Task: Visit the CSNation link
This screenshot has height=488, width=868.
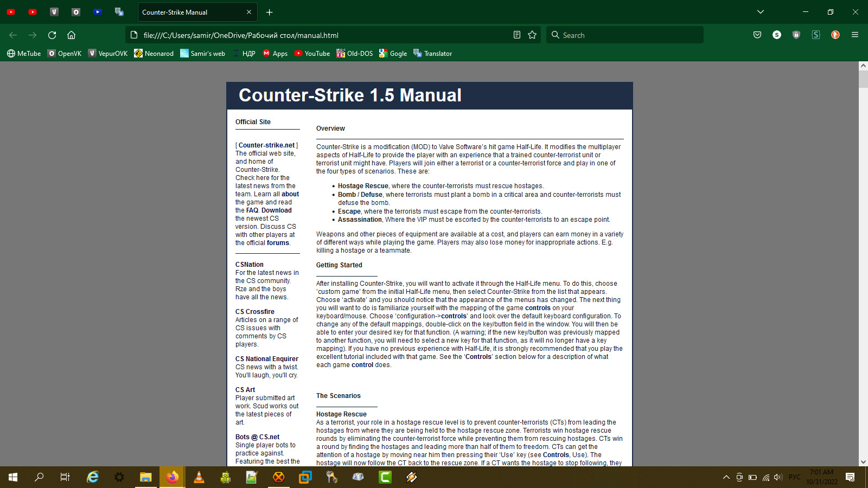Action: pos(250,265)
